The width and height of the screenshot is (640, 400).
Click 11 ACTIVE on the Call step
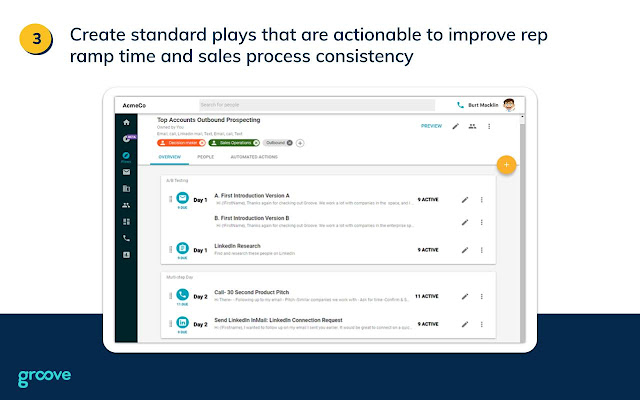(x=427, y=296)
